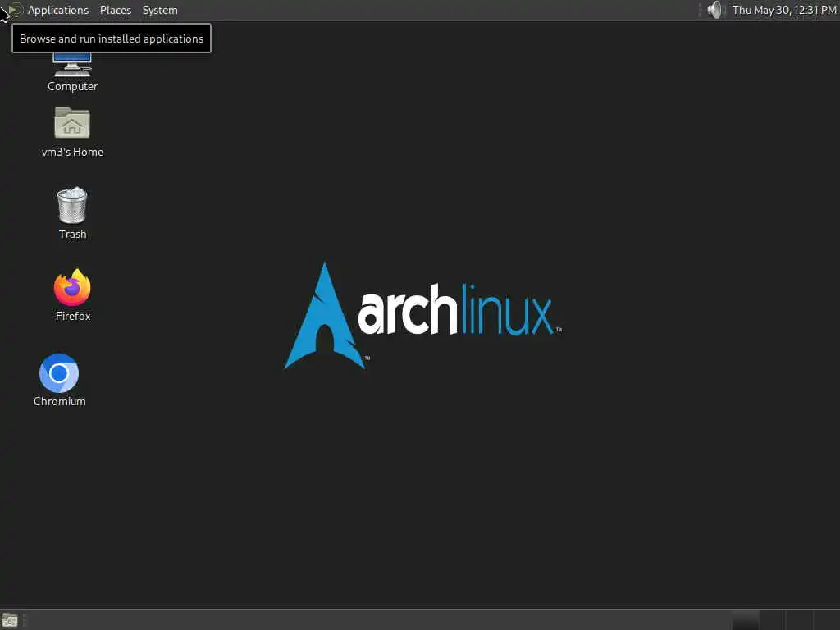Click the show desktop button in bottom panel
Image resolution: width=840 pixels, height=630 pixels.
(x=10, y=620)
